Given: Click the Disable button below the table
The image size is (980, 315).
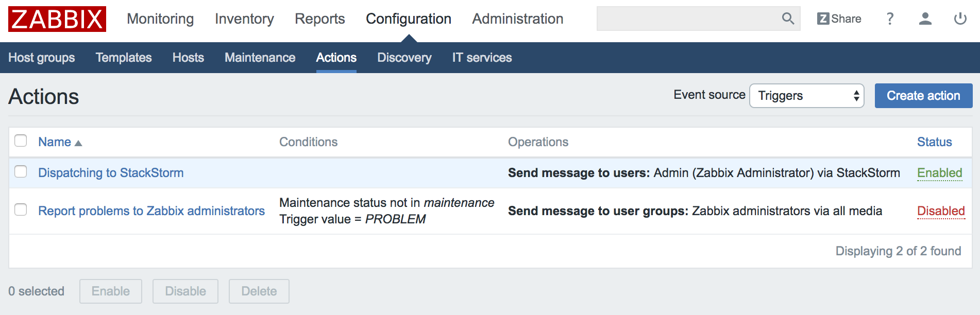Looking at the screenshot, I should [185, 291].
